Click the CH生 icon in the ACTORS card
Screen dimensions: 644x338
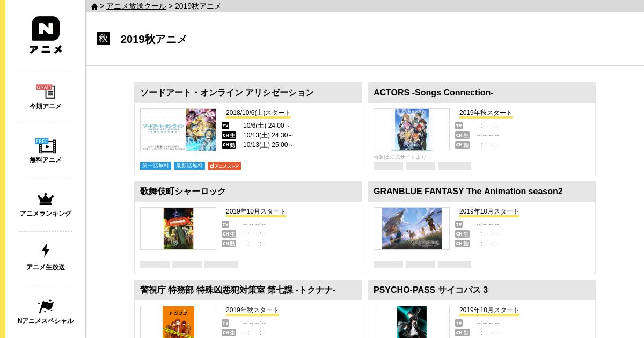[x=462, y=135]
